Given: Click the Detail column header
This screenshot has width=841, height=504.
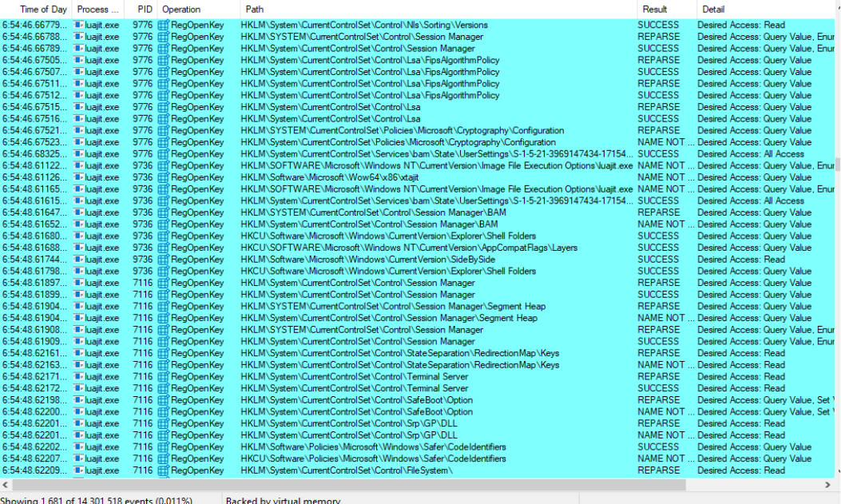Looking at the screenshot, I should coord(713,9).
